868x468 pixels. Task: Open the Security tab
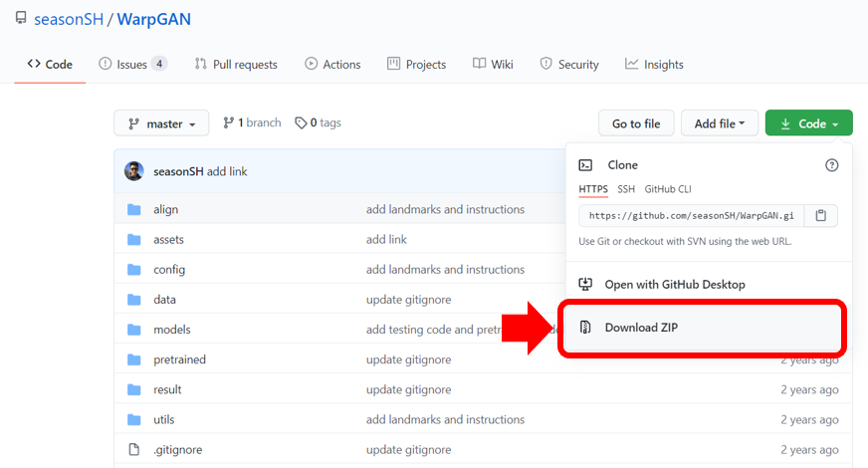point(569,65)
